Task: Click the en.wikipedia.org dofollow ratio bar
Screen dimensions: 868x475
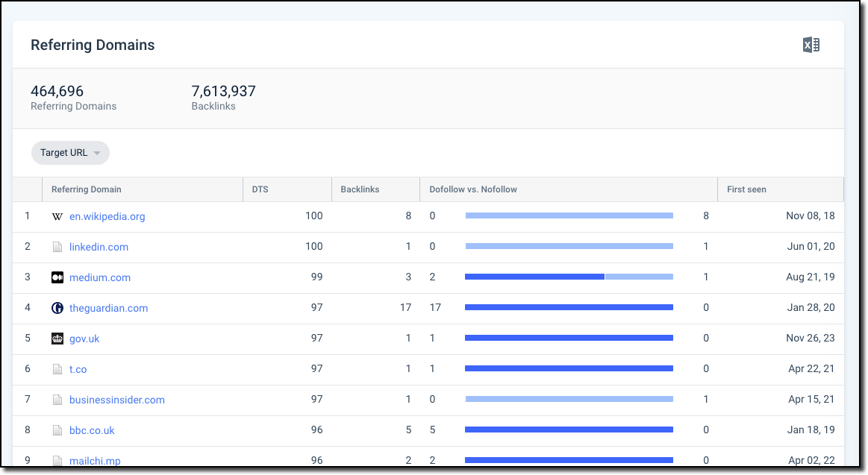Action: click(x=569, y=216)
